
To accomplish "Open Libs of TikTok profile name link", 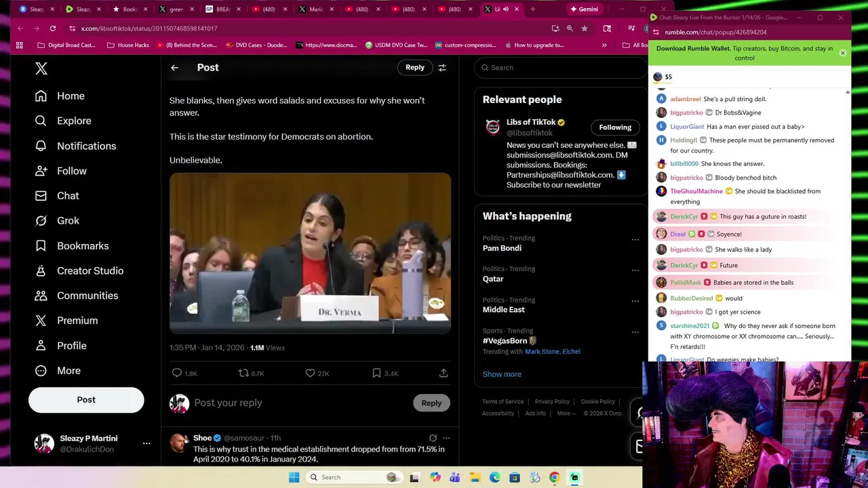I will 531,122.
